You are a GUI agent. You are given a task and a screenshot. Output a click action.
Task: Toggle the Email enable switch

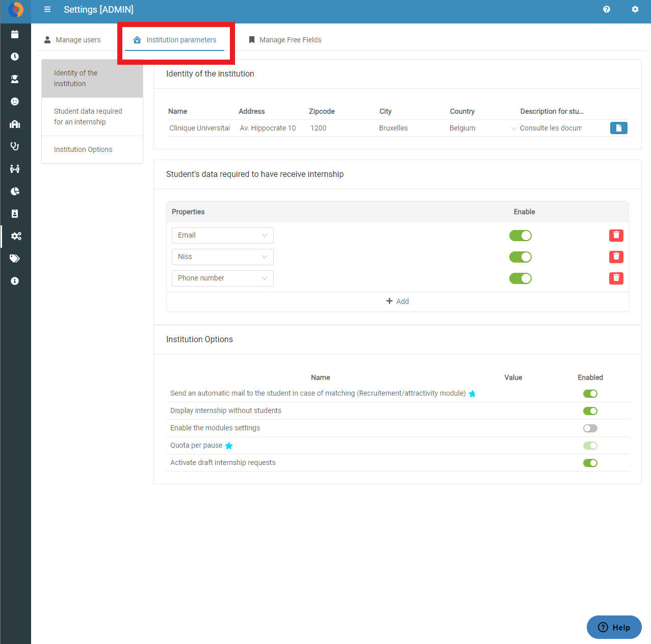click(520, 236)
